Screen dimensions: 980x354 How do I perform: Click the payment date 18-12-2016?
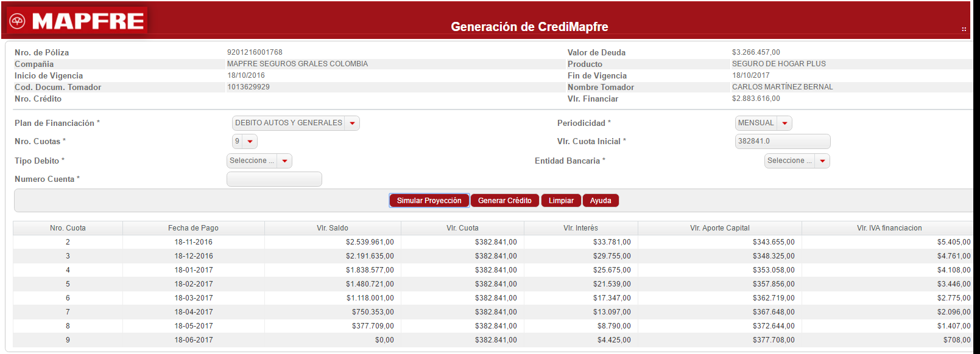pyautogui.click(x=194, y=256)
